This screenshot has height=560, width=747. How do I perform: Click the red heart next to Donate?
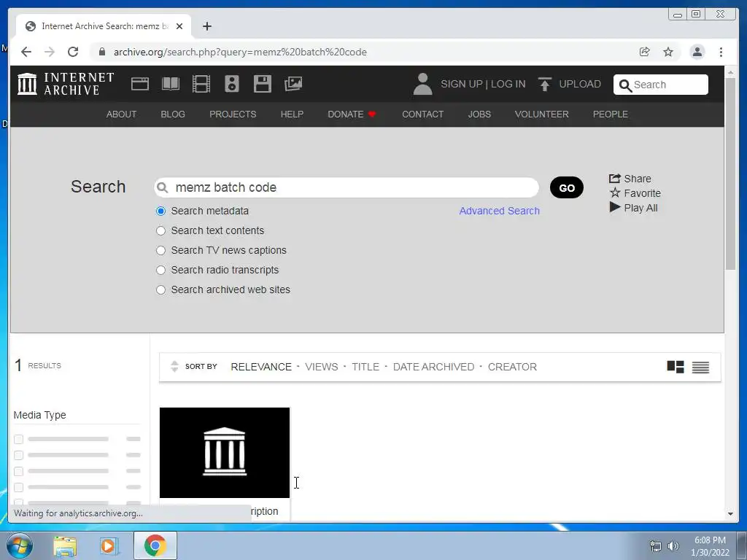tap(372, 114)
